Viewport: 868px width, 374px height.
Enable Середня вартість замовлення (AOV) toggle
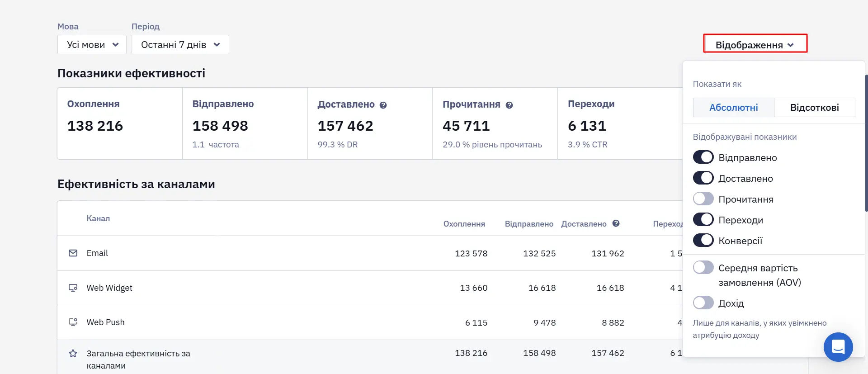tap(703, 268)
